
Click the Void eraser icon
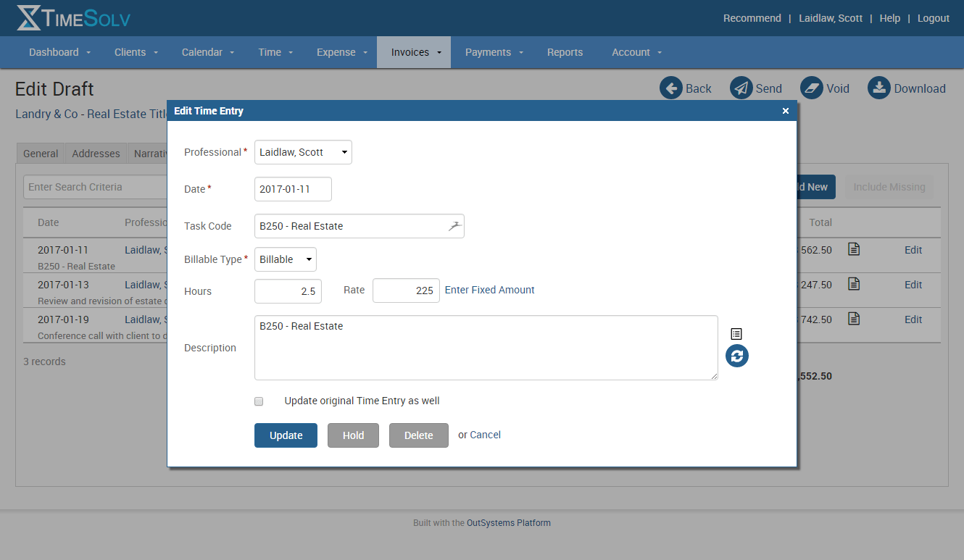click(x=812, y=88)
